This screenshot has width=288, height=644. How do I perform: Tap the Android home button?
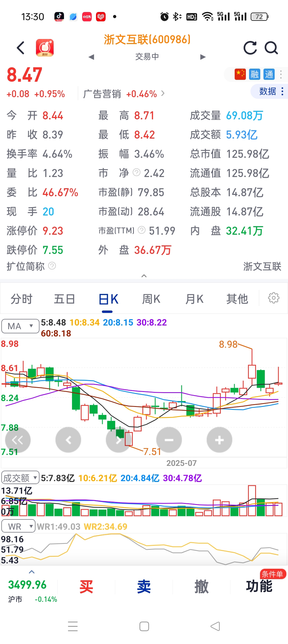pos(144,626)
